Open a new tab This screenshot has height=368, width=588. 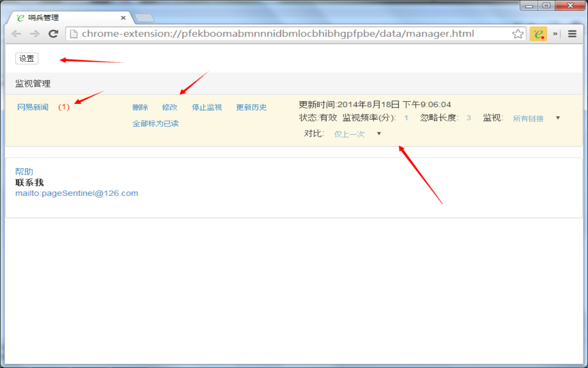[144, 18]
